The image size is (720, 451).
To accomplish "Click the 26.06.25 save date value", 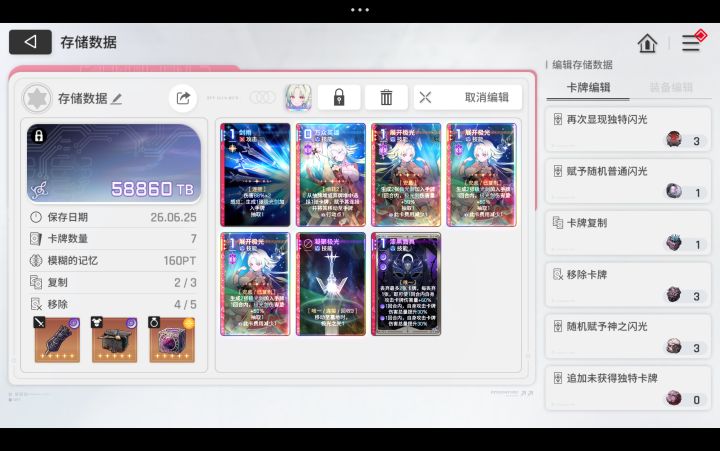I will (x=173, y=217).
